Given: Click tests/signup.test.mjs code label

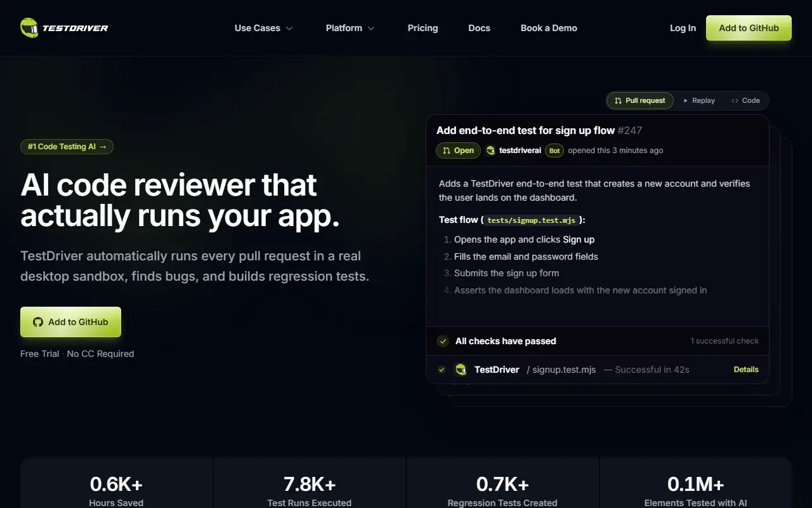Looking at the screenshot, I should pyautogui.click(x=531, y=220).
